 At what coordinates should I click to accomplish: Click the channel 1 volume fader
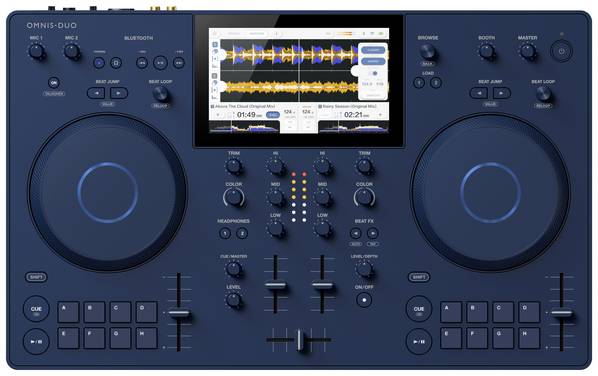[275, 285]
